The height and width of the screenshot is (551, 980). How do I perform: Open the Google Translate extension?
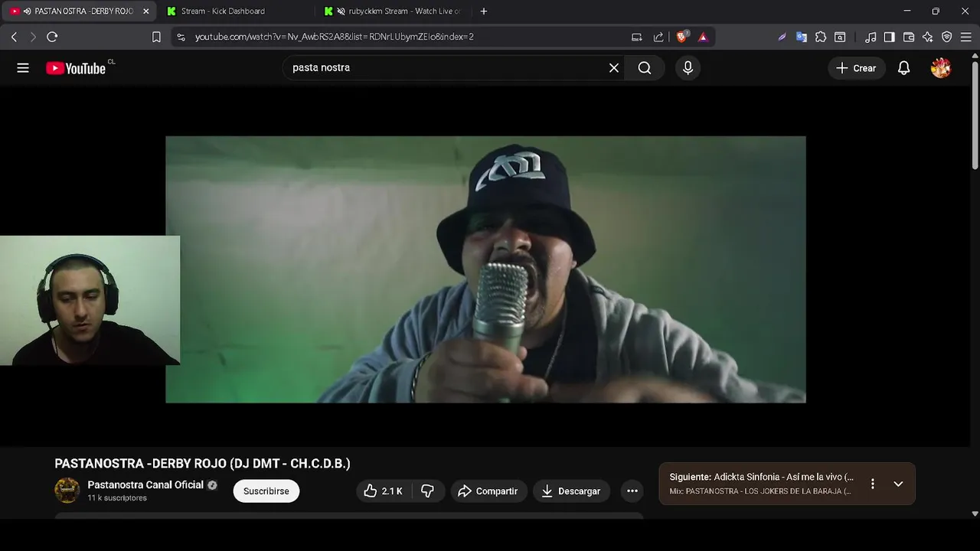click(x=802, y=37)
